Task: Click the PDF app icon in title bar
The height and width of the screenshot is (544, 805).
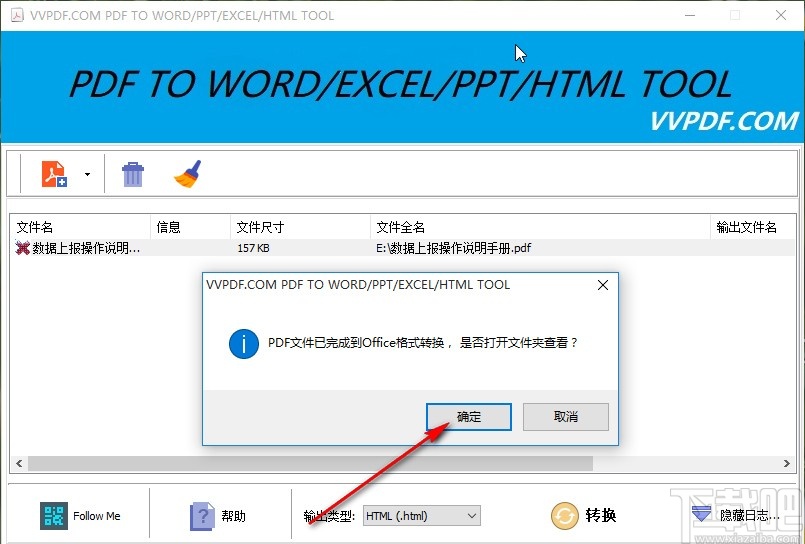Action: click(x=17, y=15)
